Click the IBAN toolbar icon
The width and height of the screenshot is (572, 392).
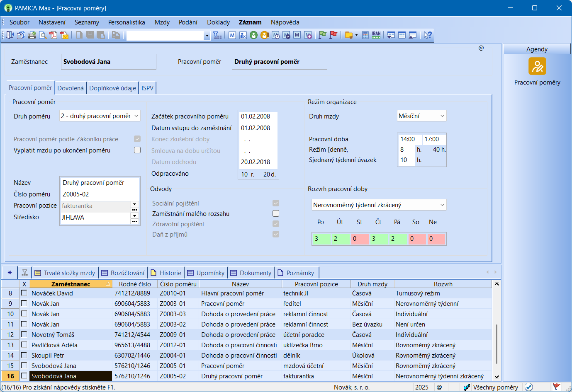tap(376, 35)
